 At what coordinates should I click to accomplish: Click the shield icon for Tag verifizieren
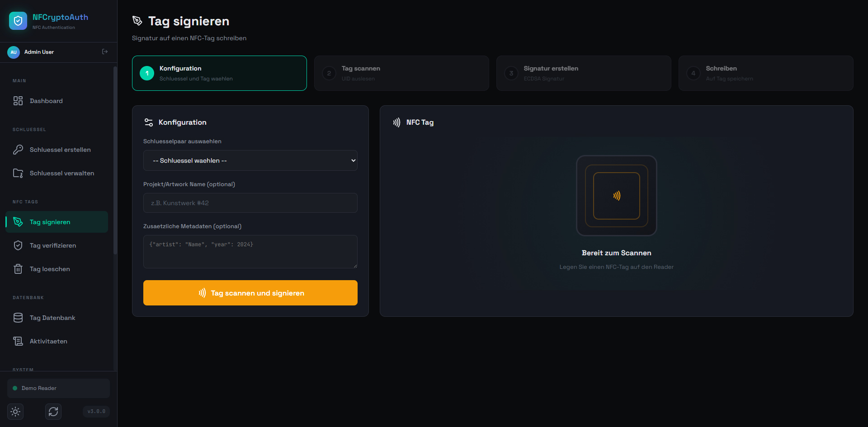coord(18,245)
